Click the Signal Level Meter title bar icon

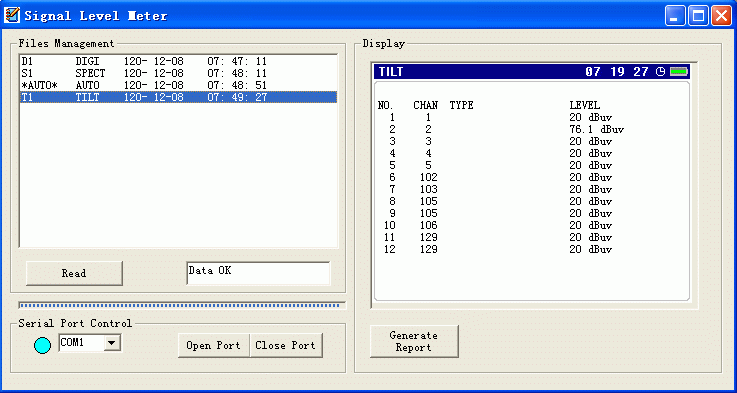(11, 15)
